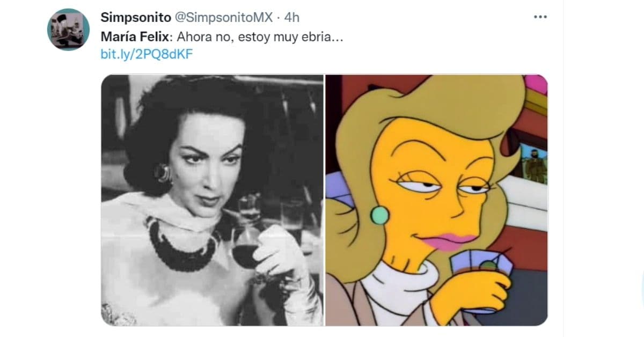Open the black-and-white photo of the woman
Viewport: 644px width, 337px height.
tap(212, 200)
